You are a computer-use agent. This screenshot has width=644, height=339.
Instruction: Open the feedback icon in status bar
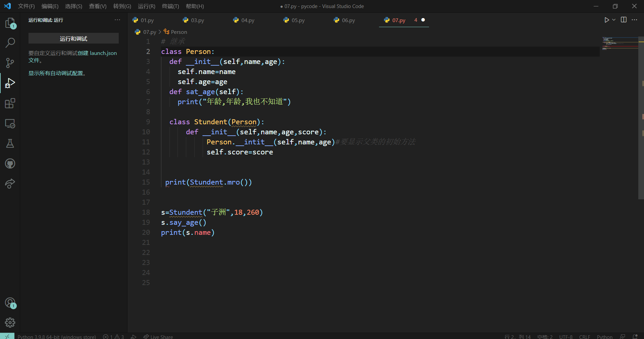coord(623,336)
